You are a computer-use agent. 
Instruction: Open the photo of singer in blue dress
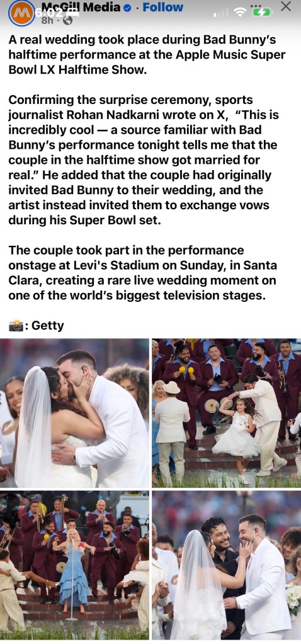[x=75, y=565]
